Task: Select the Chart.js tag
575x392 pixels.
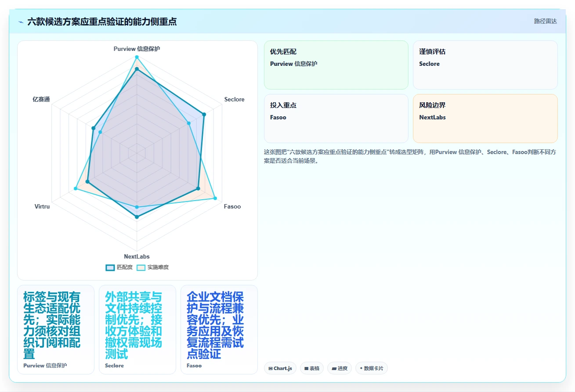Action: pyautogui.click(x=280, y=368)
